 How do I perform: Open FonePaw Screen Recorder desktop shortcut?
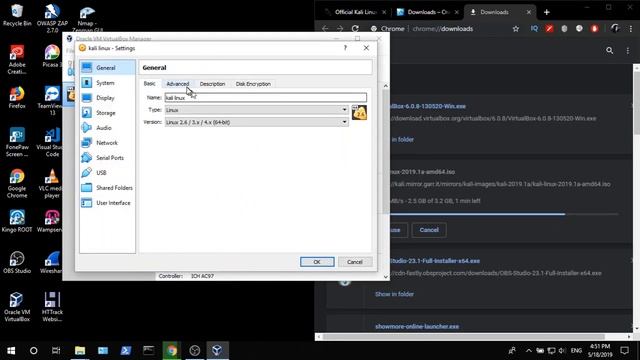[x=17, y=142]
